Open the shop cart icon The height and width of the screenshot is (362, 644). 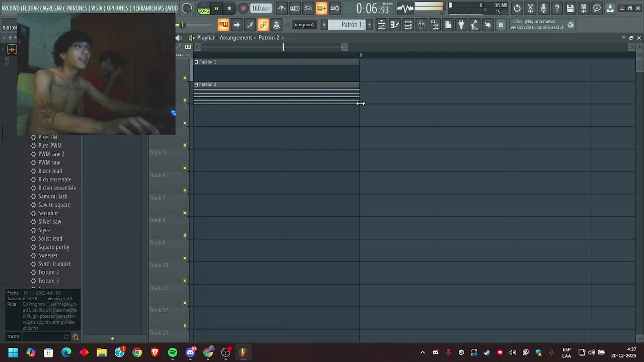[501, 25]
